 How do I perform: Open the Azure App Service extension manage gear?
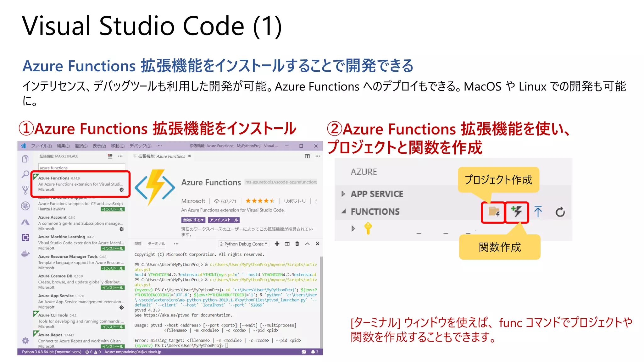[122, 307]
